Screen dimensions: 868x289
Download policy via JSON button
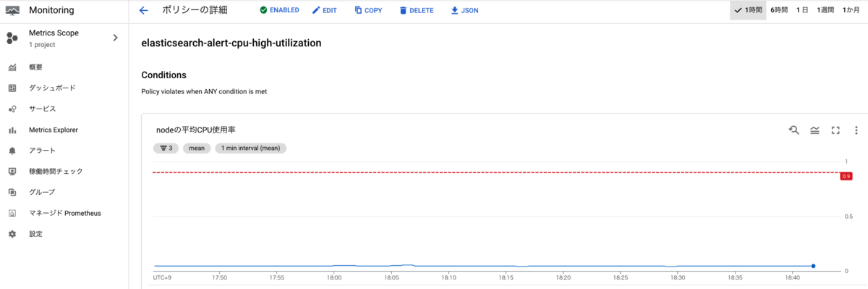point(464,11)
